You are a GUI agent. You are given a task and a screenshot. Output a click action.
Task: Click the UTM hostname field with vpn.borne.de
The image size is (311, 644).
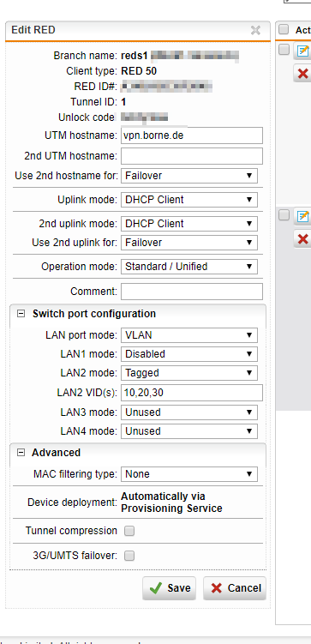point(192,135)
